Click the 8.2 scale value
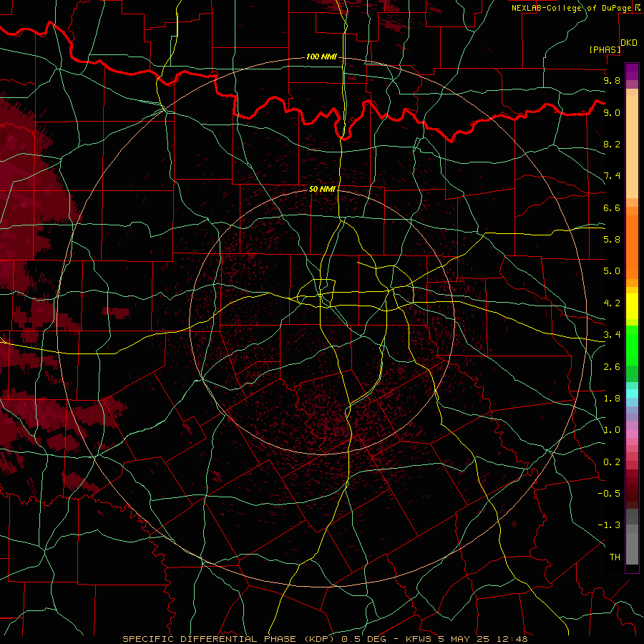The image size is (644, 644). click(x=612, y=144)
